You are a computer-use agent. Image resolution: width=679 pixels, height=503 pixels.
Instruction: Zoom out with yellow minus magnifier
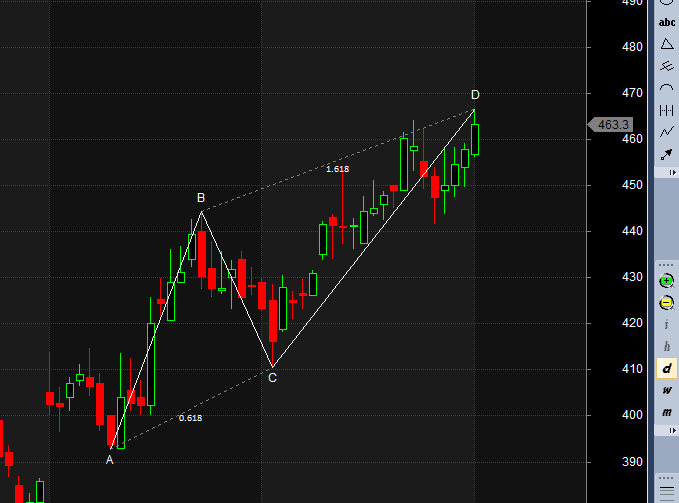[666, 302]
